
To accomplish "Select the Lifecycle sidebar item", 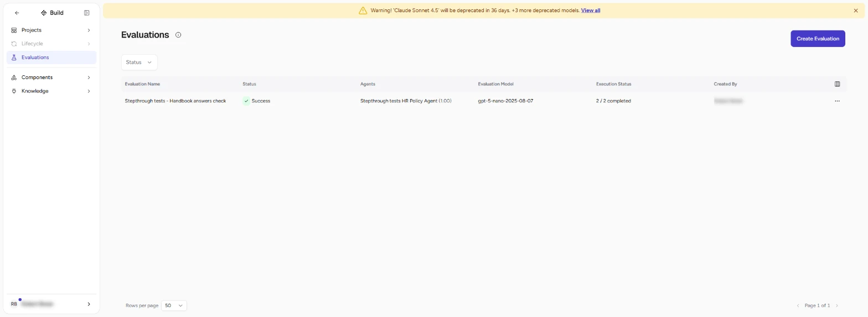I will tap(51, 44).
